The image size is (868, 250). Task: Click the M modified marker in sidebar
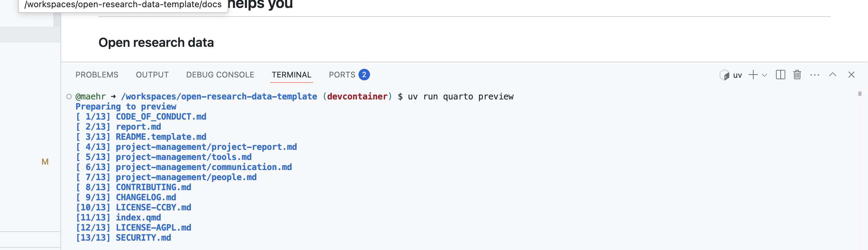tap(45, 162)
